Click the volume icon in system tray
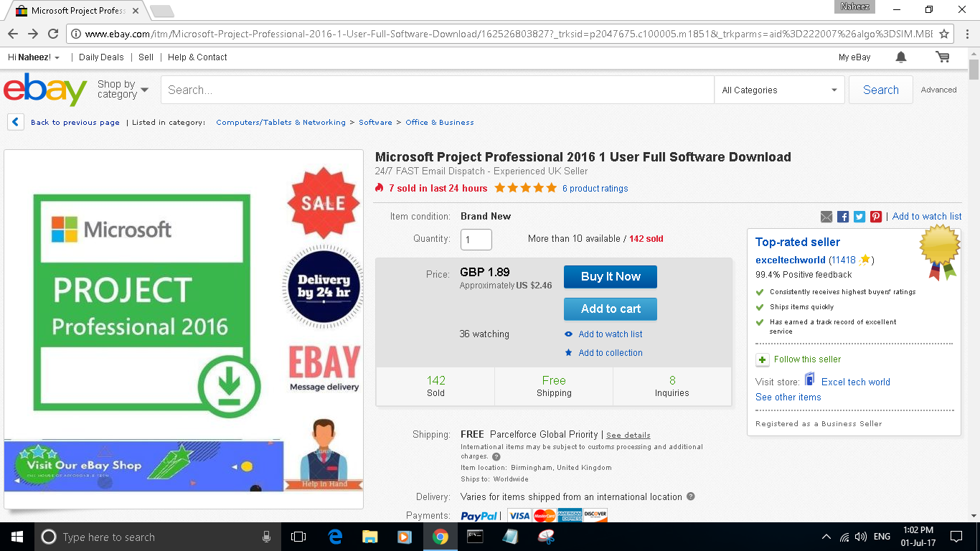Viewport: 980px width, 551px height. [x=861, y=537]
